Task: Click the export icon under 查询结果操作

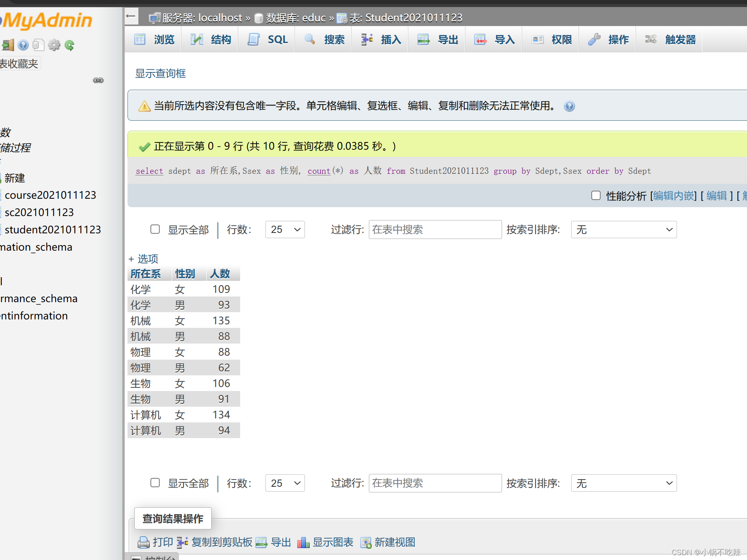Action: [262, 542]
